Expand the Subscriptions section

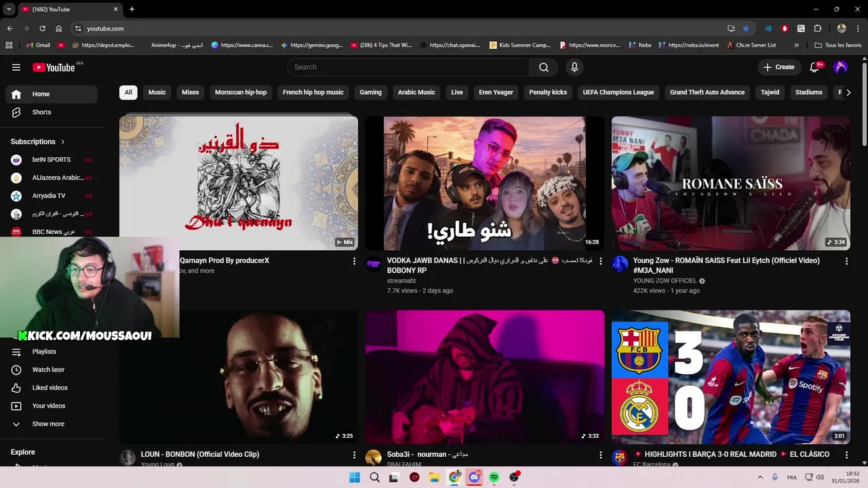tap(38, 142)
